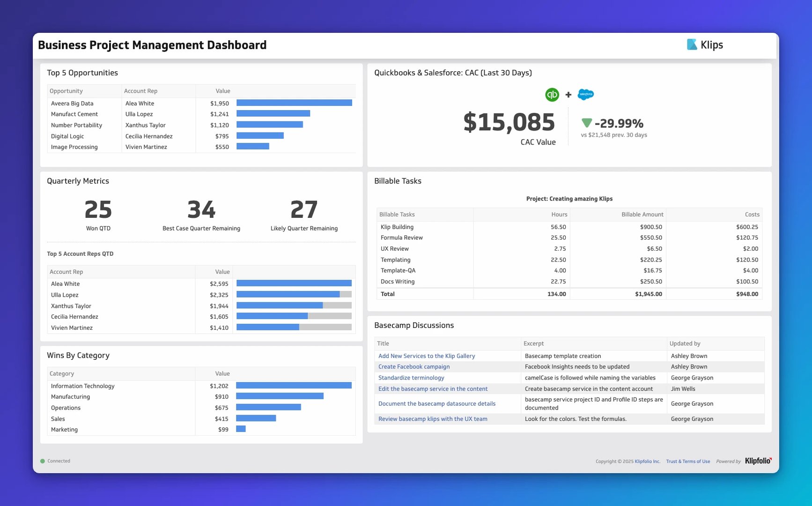Click the vs $21,548 prev. 30 days text

614,135
